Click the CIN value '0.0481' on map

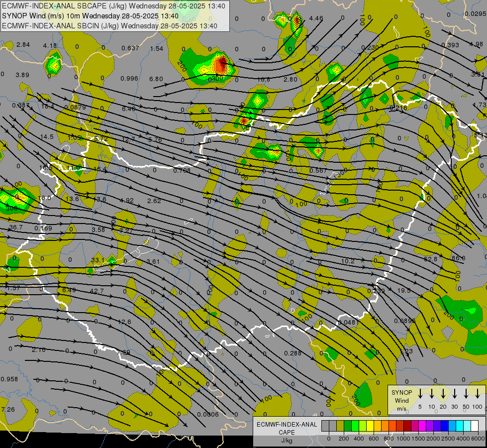tap(349, 323)
